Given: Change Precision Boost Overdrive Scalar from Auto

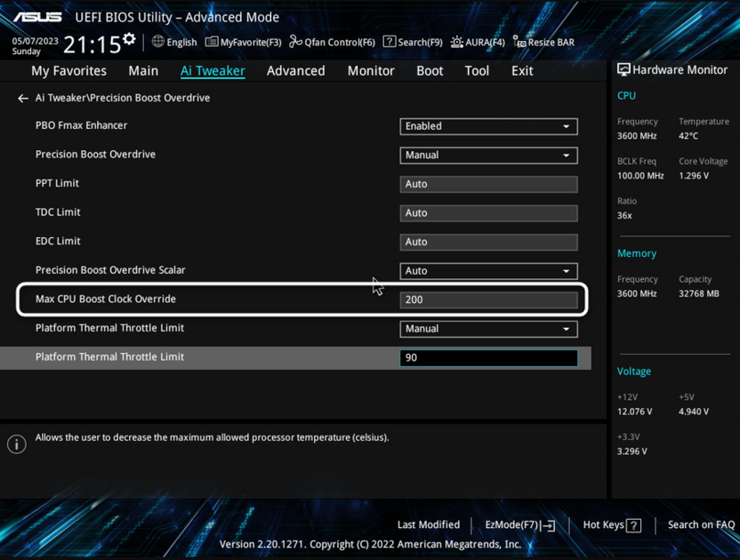Looking at the screenshot, I should [488, 270].
